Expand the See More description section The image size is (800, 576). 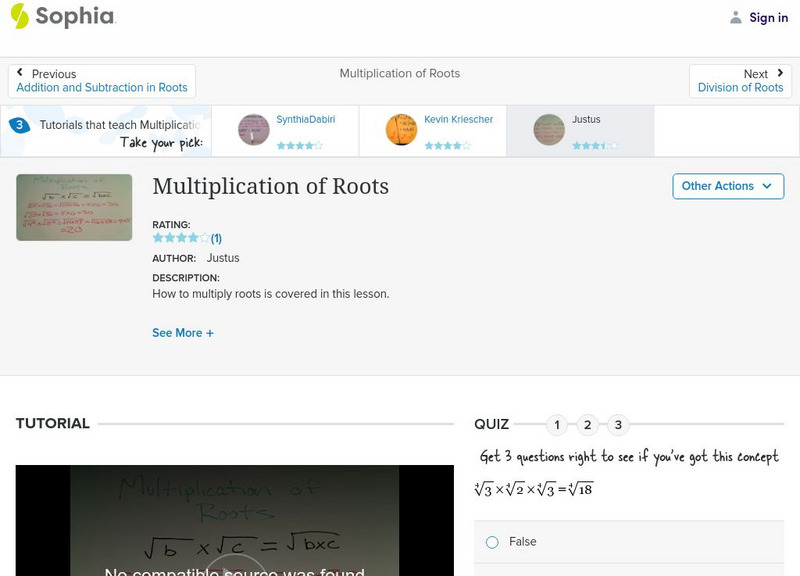coord(183,332)
